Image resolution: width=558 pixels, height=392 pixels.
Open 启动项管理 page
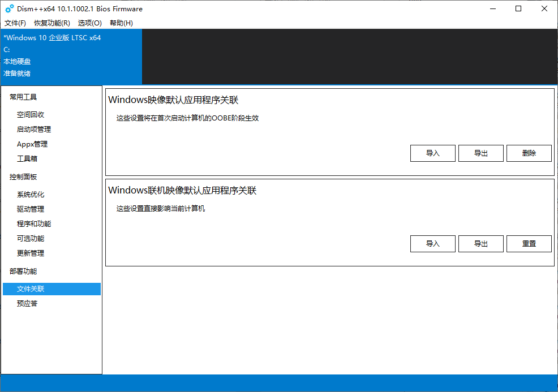34,130
